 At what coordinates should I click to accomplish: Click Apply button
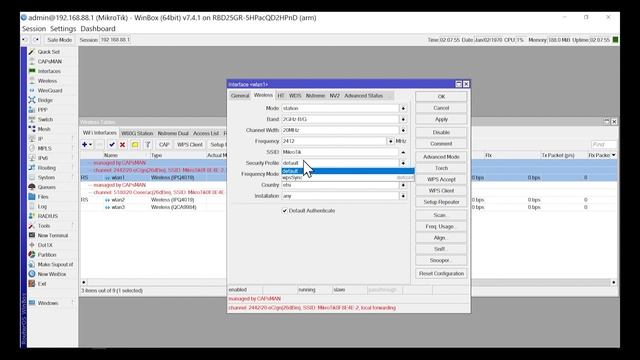point(441,120)
